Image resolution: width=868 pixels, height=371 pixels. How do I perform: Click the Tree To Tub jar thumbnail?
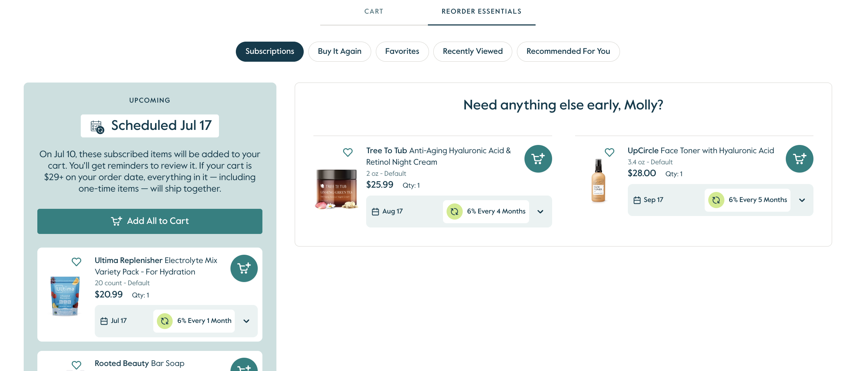click(x=336, y=189)
